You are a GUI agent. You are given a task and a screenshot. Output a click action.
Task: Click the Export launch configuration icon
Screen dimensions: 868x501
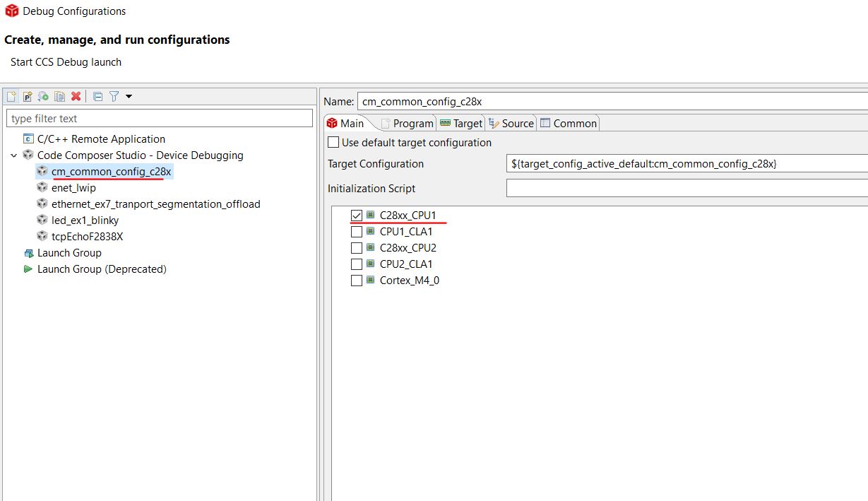pos(44,96)
